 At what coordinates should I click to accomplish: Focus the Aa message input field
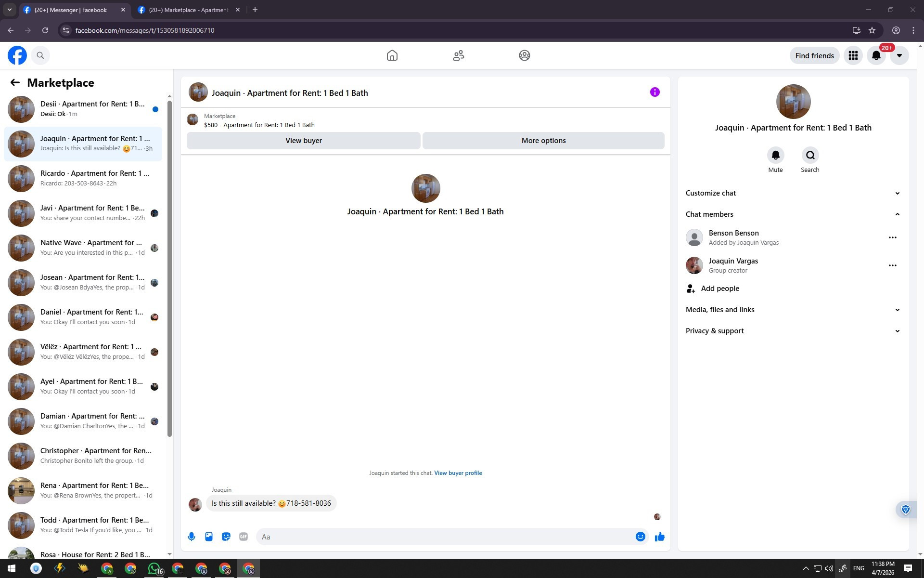[446, 537]
